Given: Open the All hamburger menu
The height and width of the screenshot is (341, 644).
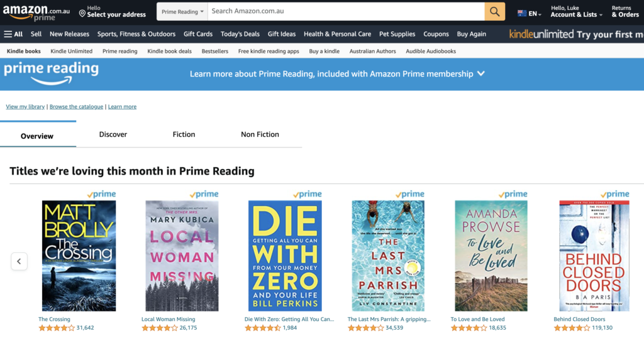Looking at the screenshot, I should (x=13, y=34).
